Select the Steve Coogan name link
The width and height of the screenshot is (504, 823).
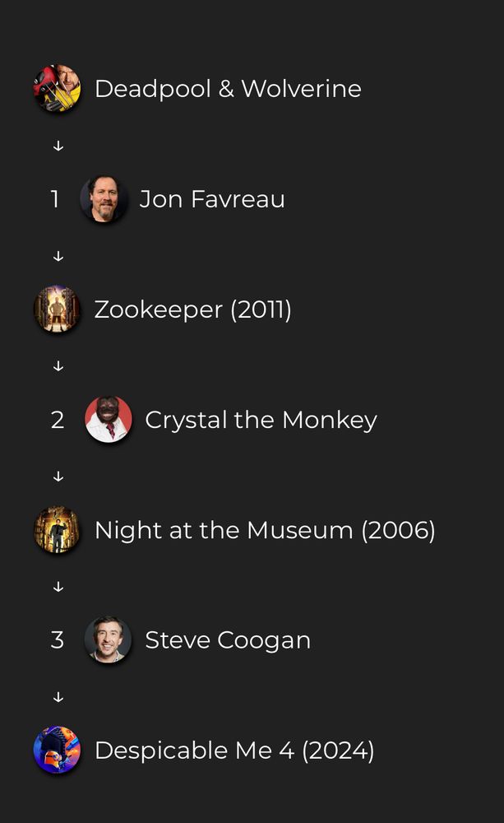point(228,640)
